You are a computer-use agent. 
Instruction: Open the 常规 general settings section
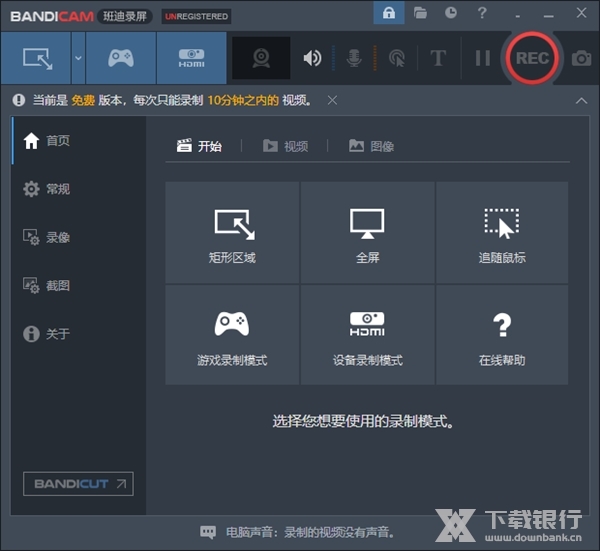78,189
